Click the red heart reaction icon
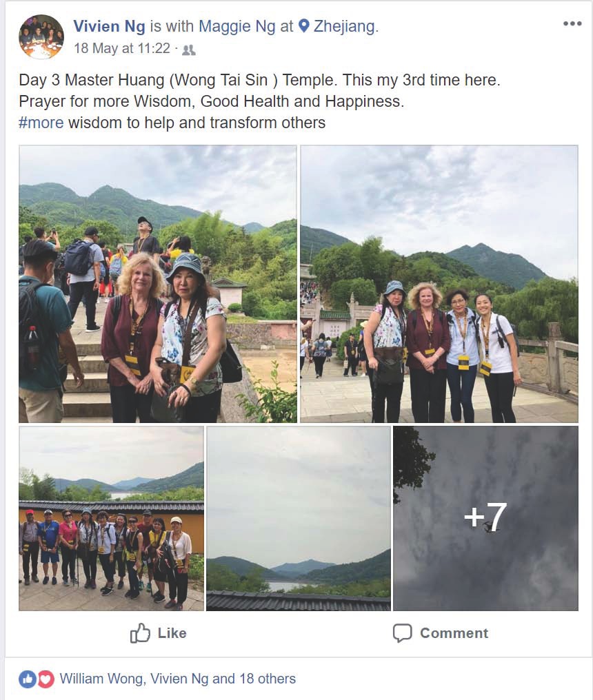Screen dimensions: 593x700 point(46,679)
